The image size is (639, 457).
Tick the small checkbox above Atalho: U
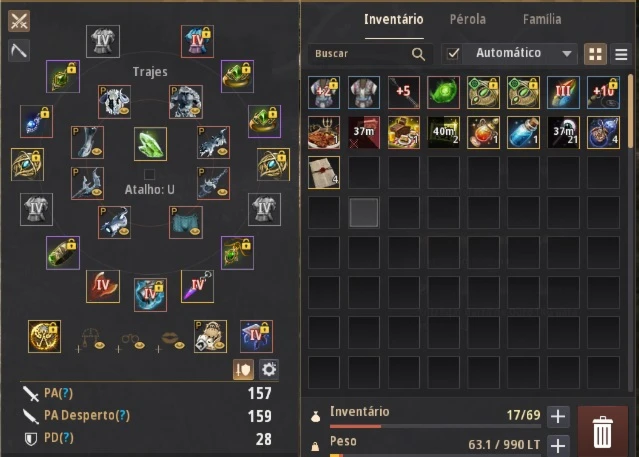(x=150, y=174)
